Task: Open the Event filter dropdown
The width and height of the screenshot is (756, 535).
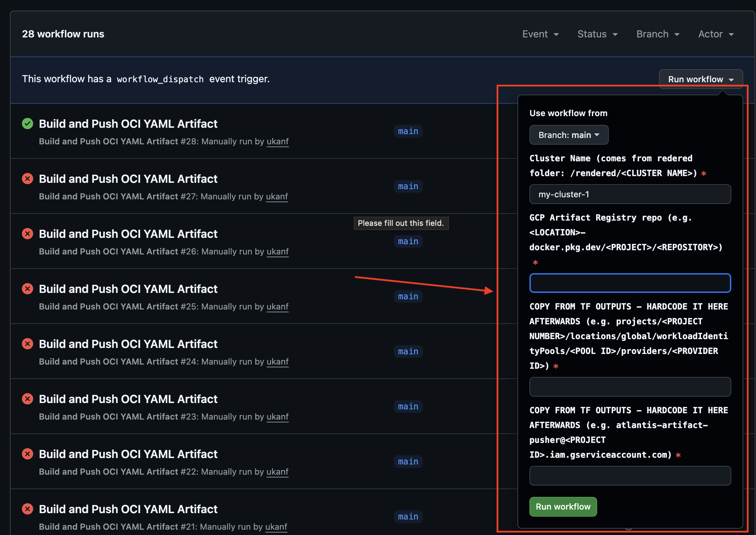Action: pos(540,34)
